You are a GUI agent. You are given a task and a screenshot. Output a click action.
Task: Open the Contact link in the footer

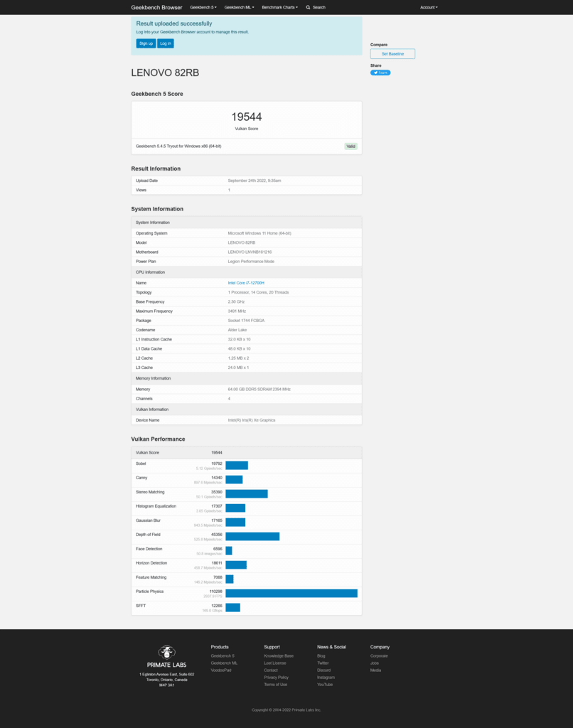click(271, 670)
